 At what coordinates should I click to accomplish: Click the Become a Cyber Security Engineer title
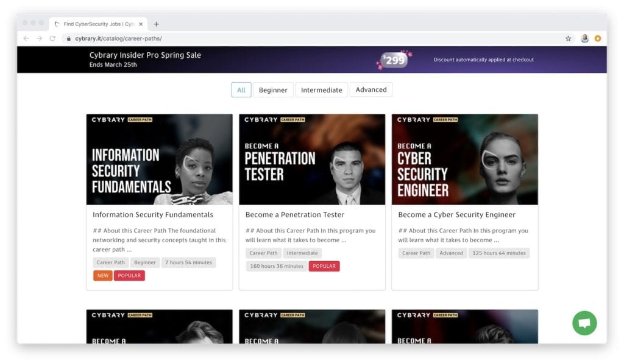[457, 215]
